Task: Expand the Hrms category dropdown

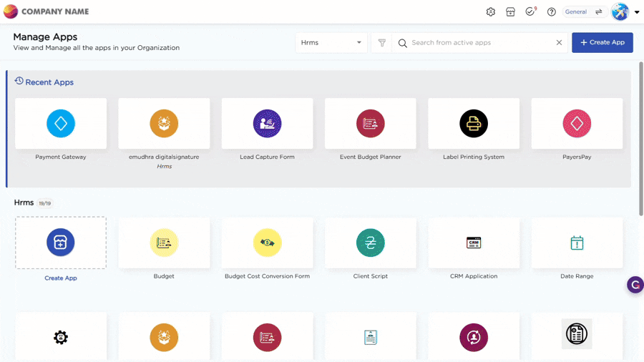Action: [331, 43]
